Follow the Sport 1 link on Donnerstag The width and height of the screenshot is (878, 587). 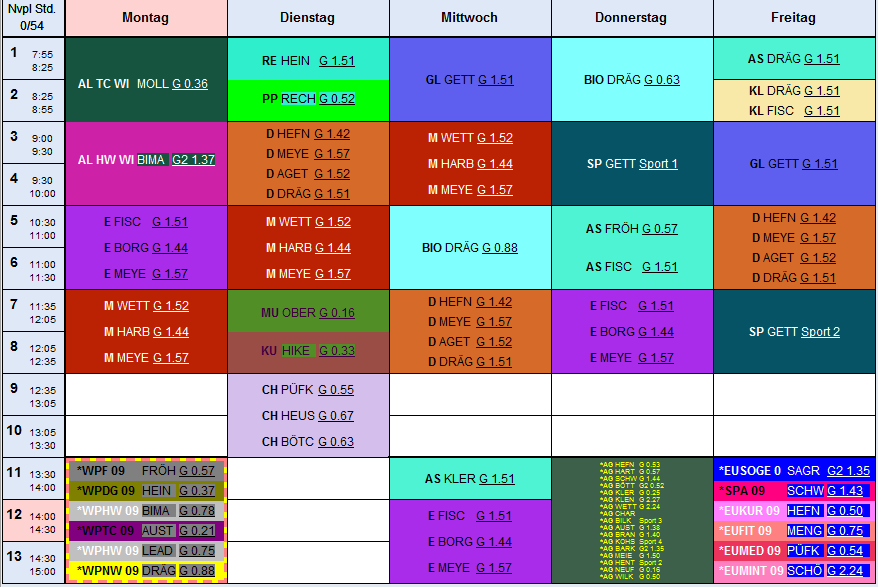click(x=658, y=164)
